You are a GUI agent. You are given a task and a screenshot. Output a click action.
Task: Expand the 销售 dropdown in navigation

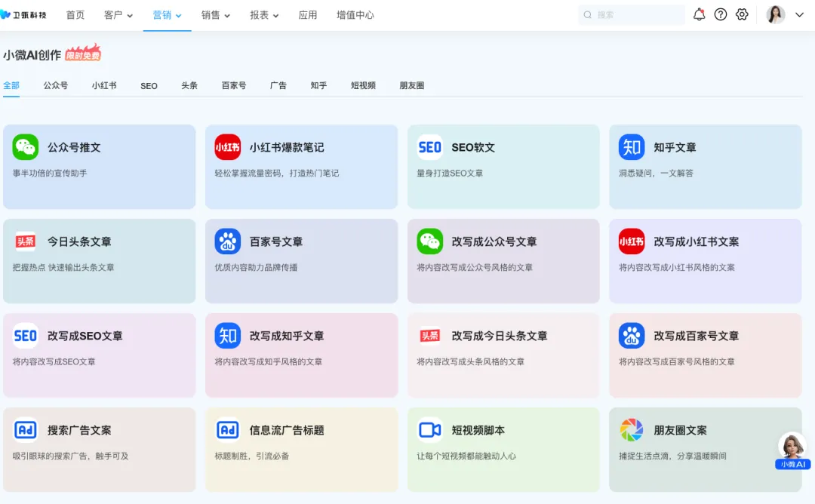[x=216, y=15]
